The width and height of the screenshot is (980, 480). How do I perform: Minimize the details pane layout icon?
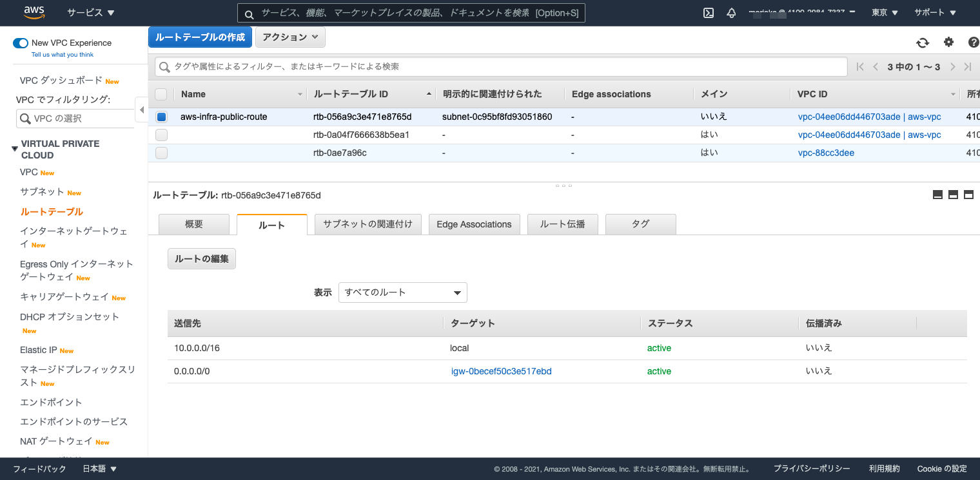938,195
